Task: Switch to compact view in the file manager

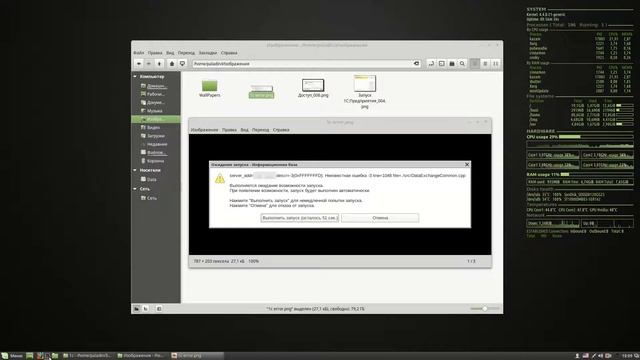Action: pyautogui.click(x=496, y=64)
